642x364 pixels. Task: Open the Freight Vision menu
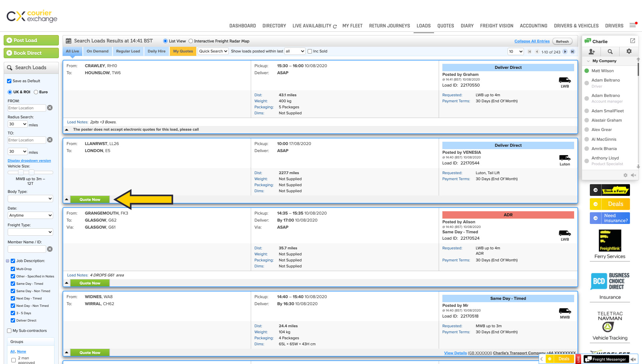[497, 26]
